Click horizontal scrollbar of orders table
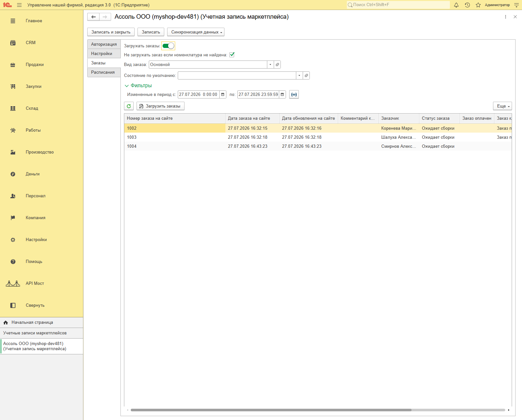The image size is (522, 420). click(271, 410)
